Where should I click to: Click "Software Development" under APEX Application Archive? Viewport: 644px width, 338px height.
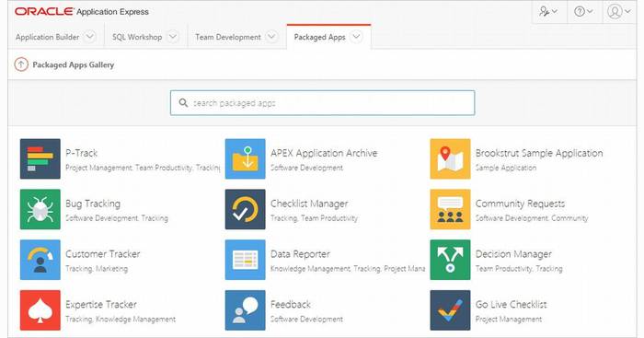pos(306,168)
